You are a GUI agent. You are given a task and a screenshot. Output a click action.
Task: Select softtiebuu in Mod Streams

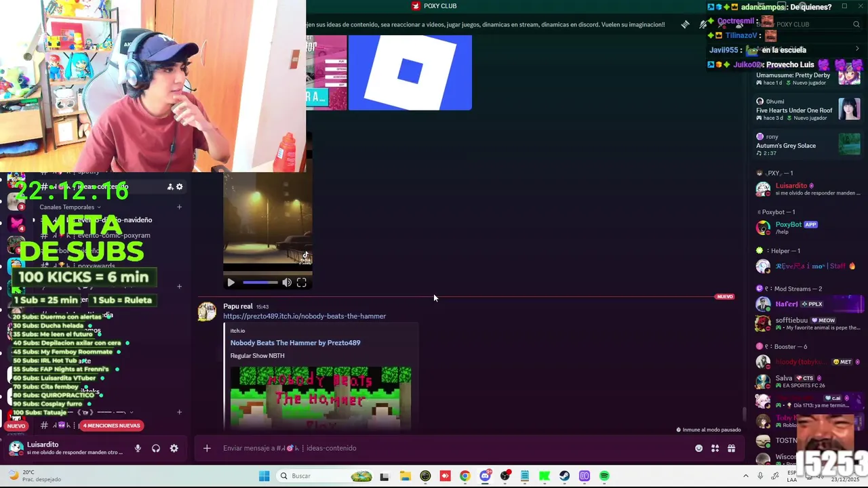click(x=808, y=324)
